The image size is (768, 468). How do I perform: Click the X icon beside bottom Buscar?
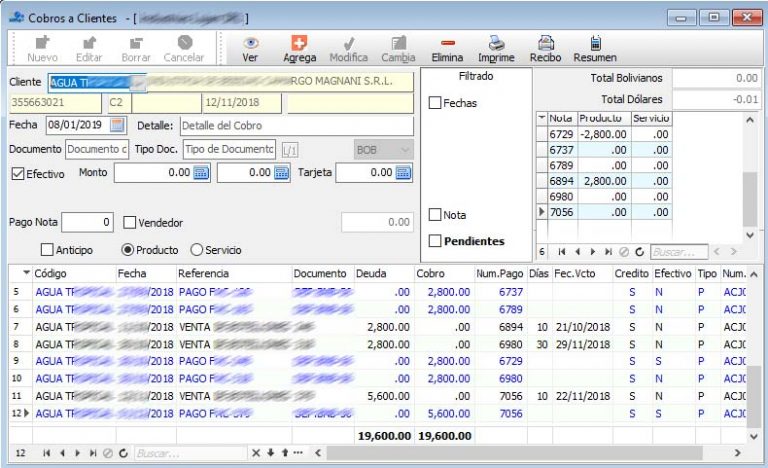point(256,453)
